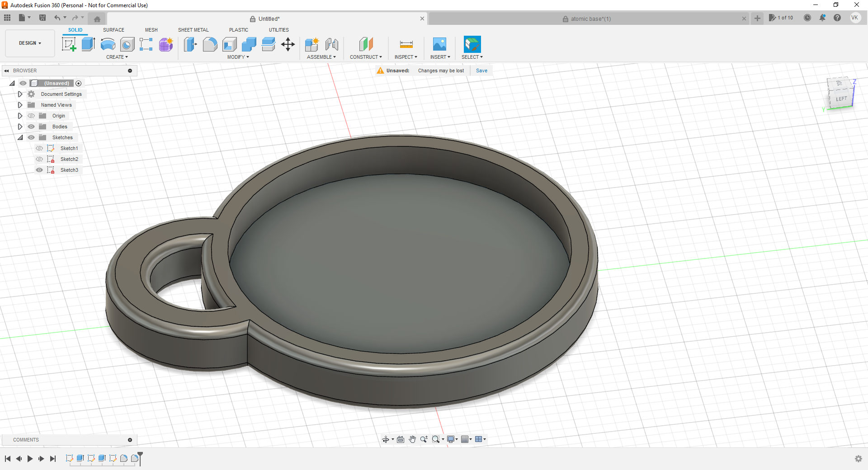The height and width of the screenshot is (470, 868).
Task: Choose the Fillet tool in Modify
Action: pos(210,44)
